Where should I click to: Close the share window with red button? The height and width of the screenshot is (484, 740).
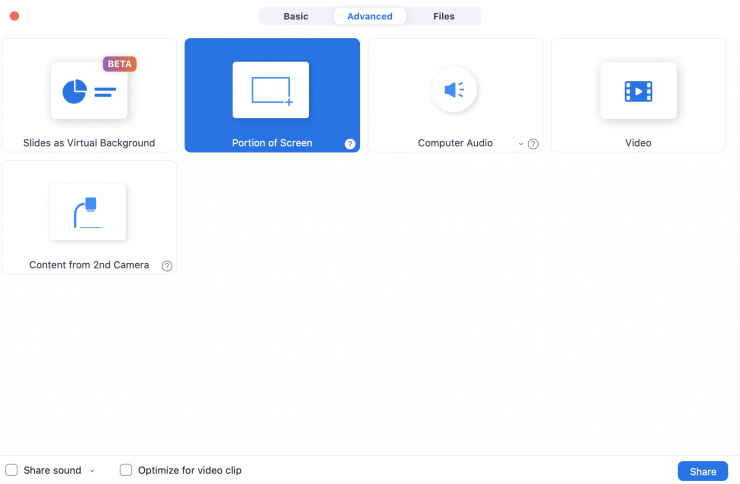[14, 16]
